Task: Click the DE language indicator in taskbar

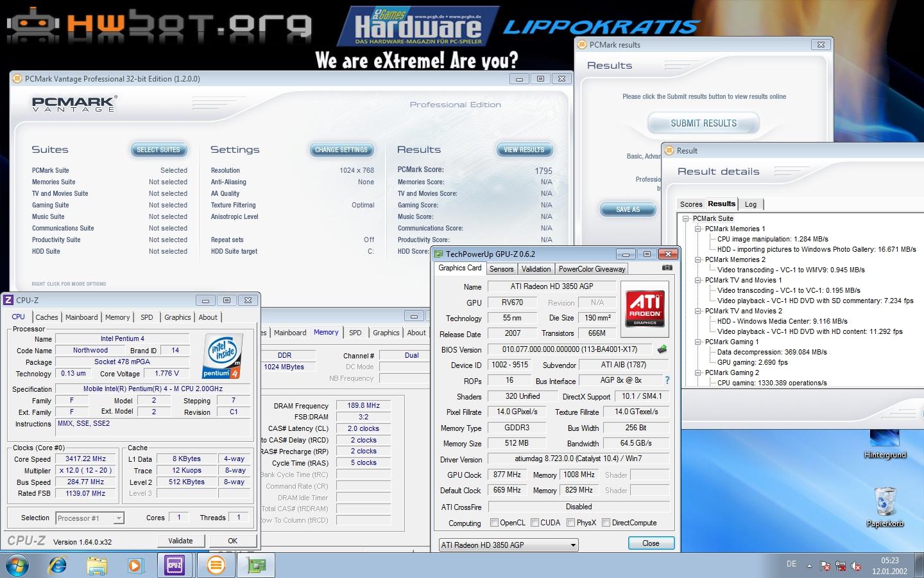Action: [x=791, y=564]
